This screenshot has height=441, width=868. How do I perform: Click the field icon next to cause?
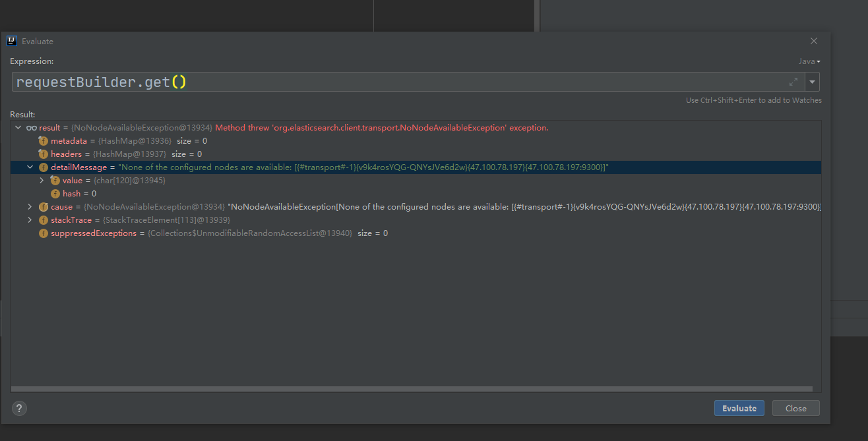(x=44, y=207)
